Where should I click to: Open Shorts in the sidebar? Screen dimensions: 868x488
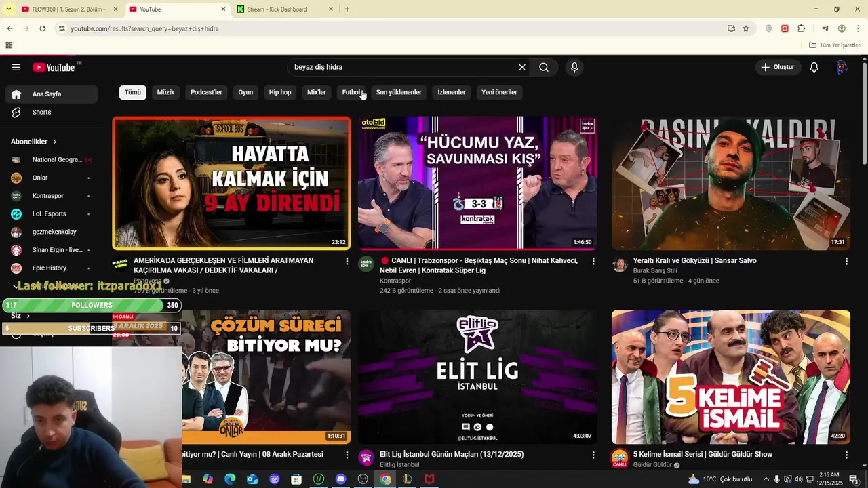tap(52, 112)
